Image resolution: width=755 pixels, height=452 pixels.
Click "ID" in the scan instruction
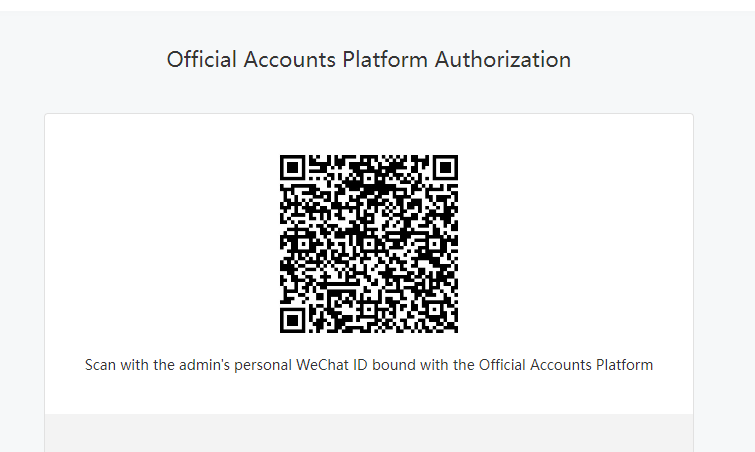[x=364, y=365]
